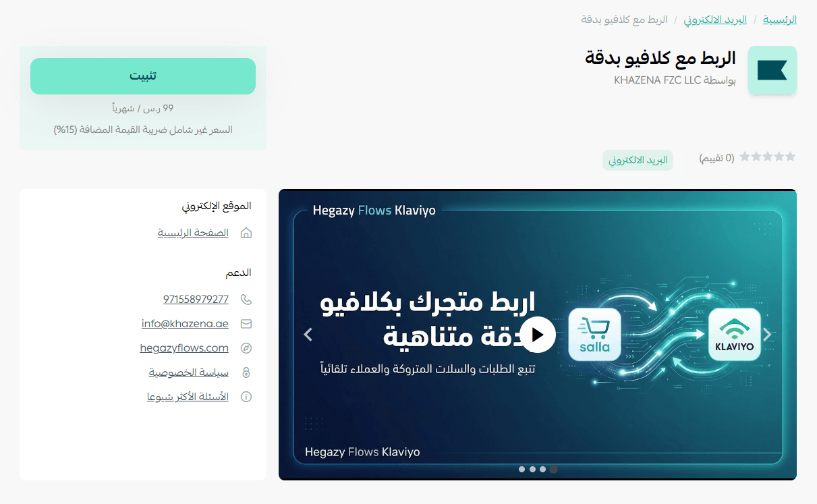
Task: Click the info icon beside الأسئلة الأكثر شيوعا
Action: tap(246, 397)
